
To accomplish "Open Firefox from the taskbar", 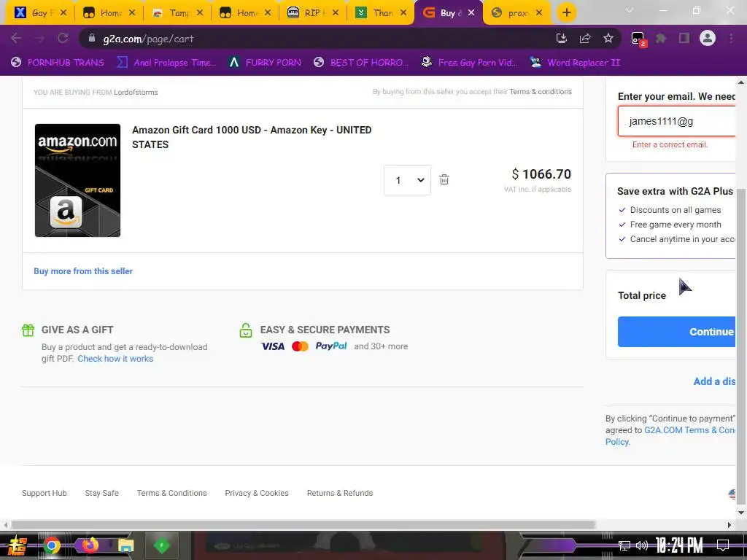I will 89,545.
